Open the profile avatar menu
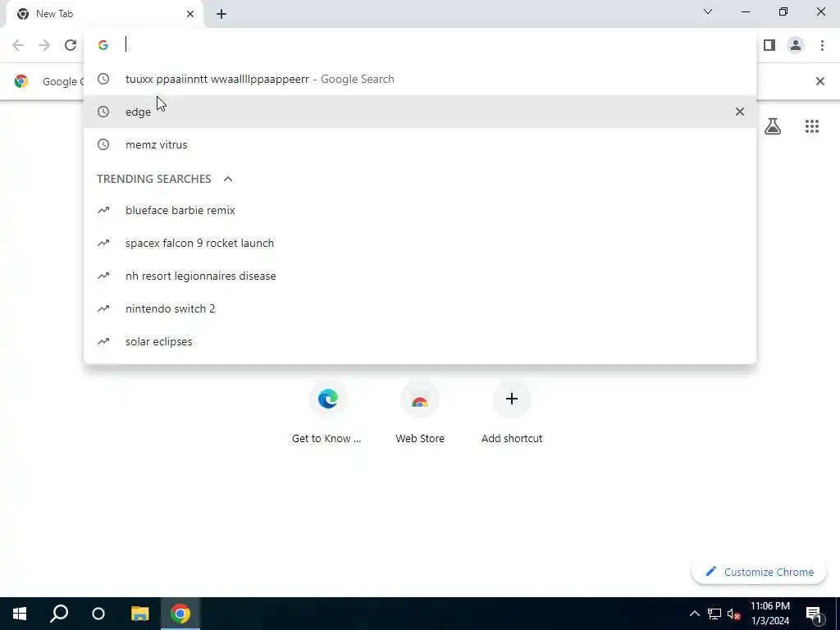The width and height of the screenshot is (840, 630). [x=796, y=45]
